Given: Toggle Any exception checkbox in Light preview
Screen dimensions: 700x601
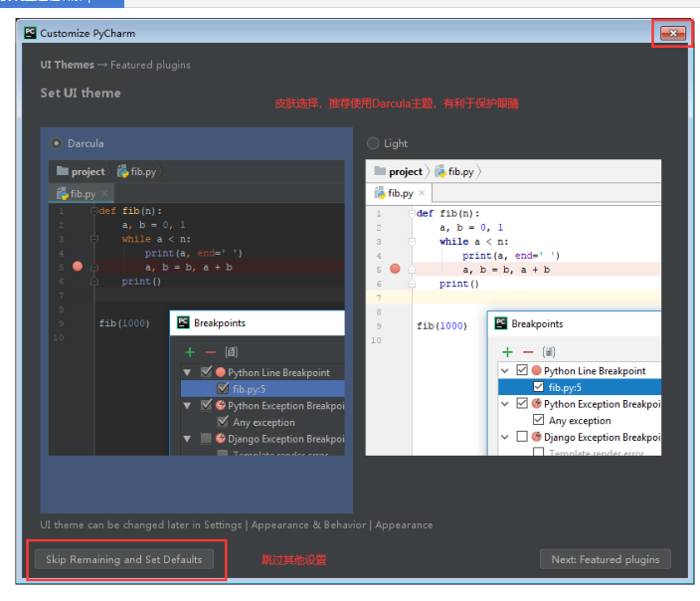Looking at the screenshot, I should (538, 420).
